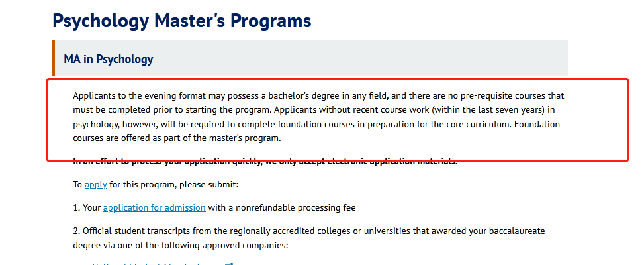
Task: Click the "Official student transcripts" list item
Action: coord(309,238)
